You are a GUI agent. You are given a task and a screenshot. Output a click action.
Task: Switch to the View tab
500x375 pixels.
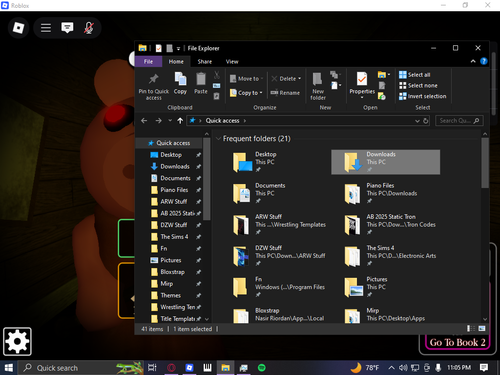(232, 62)
